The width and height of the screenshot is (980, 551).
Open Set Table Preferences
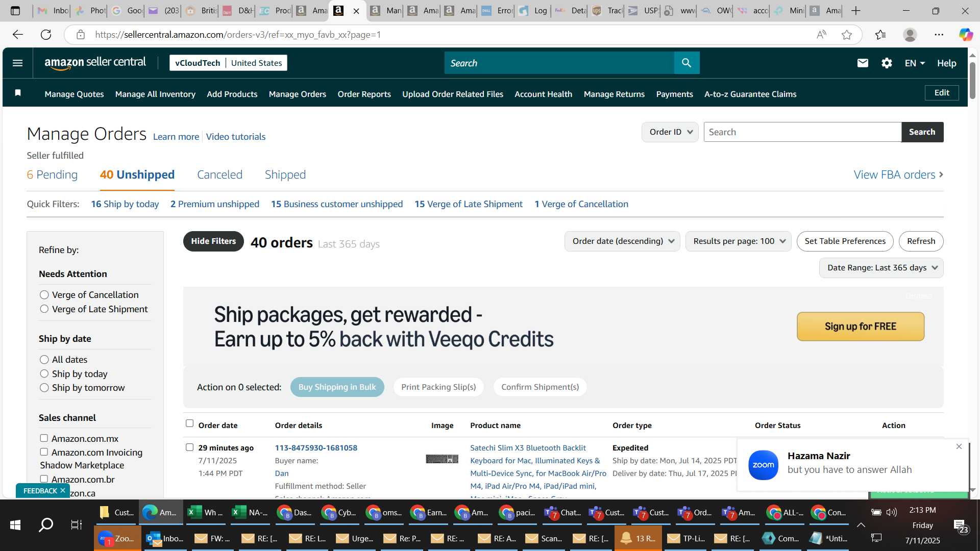(x=845, y=241)
